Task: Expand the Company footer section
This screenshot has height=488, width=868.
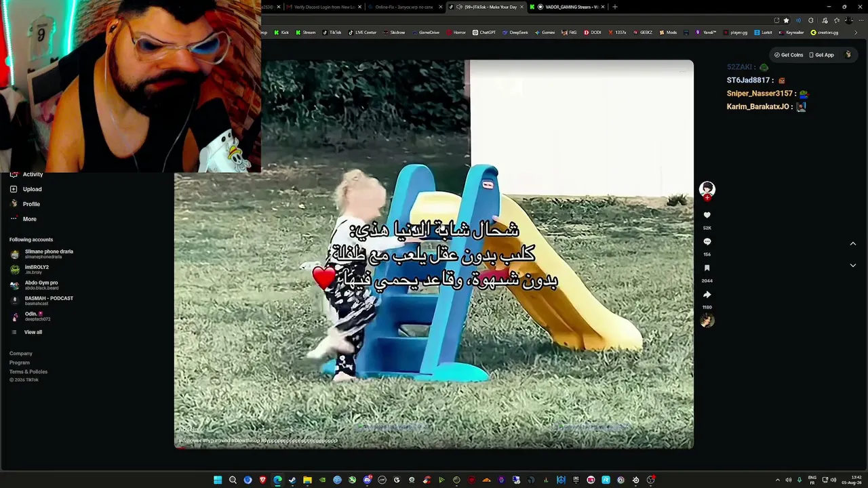Action: (21, 353)
